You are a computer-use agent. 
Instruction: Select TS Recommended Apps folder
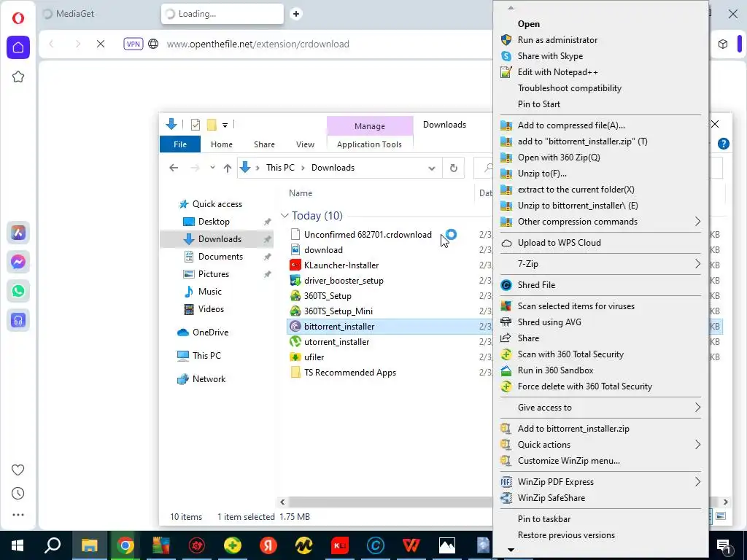pos(349,373)
